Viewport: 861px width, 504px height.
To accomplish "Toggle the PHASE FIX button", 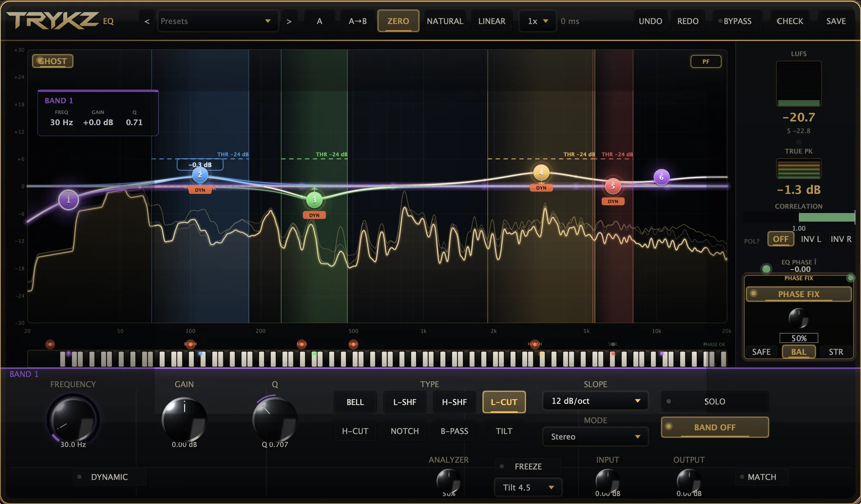I will coord(799,294).
